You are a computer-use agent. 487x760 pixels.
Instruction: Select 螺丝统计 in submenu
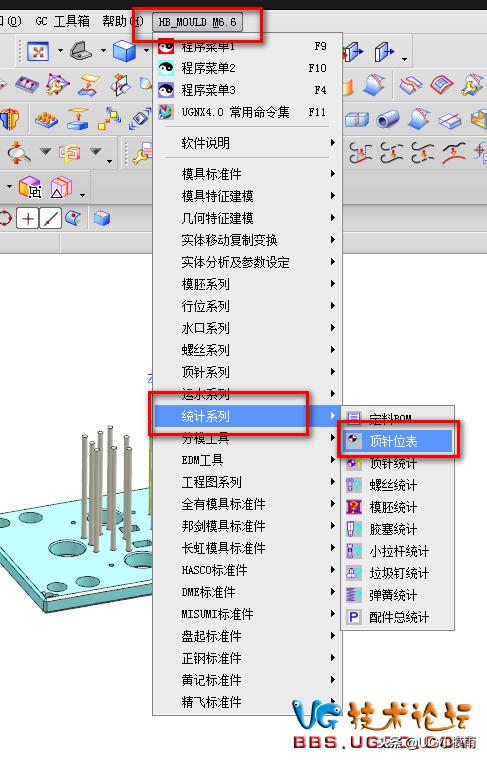[x=398, y=485]
